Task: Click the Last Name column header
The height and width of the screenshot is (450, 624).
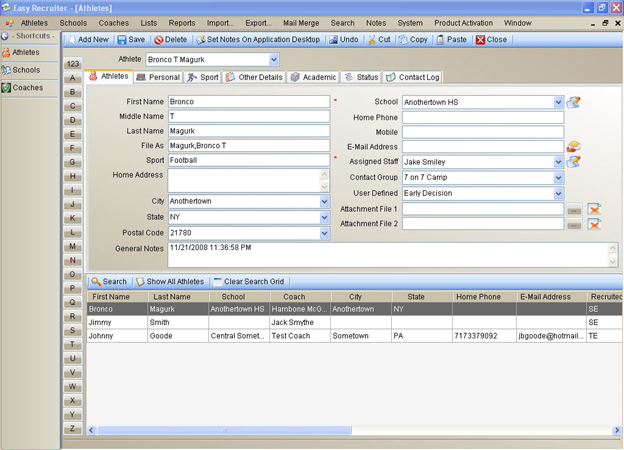Action: pyautogui.click(x=178, y=297)
